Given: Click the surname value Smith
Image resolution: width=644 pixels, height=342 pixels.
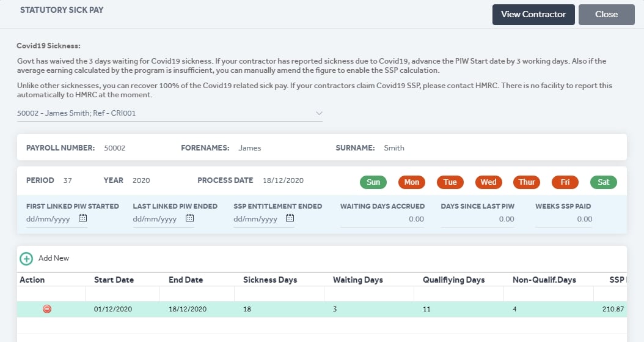Looking at the screenshot, I should [x=394, y=148].
